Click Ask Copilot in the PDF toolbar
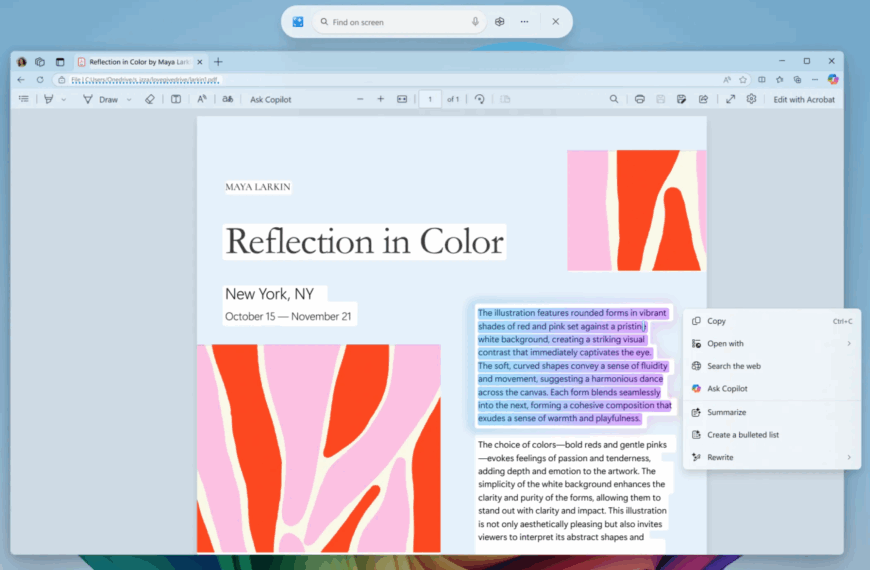 pos(270,99)
